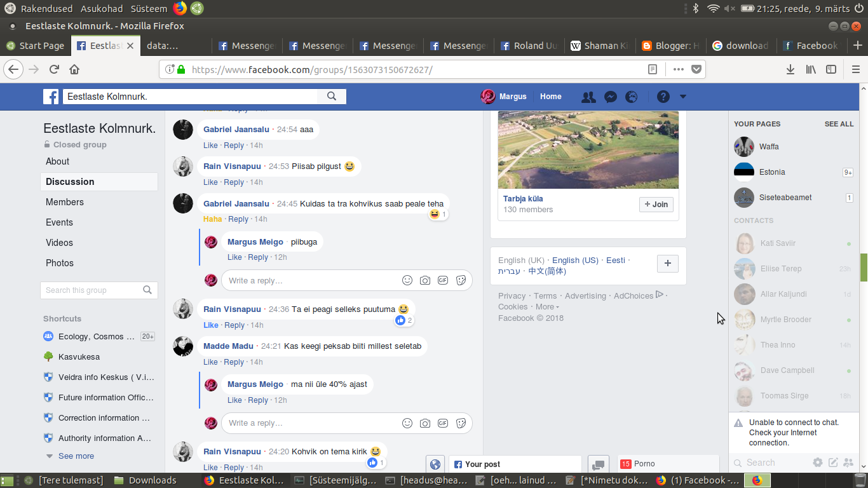Open Messenger icon in top bar

[x=611, y=97]
